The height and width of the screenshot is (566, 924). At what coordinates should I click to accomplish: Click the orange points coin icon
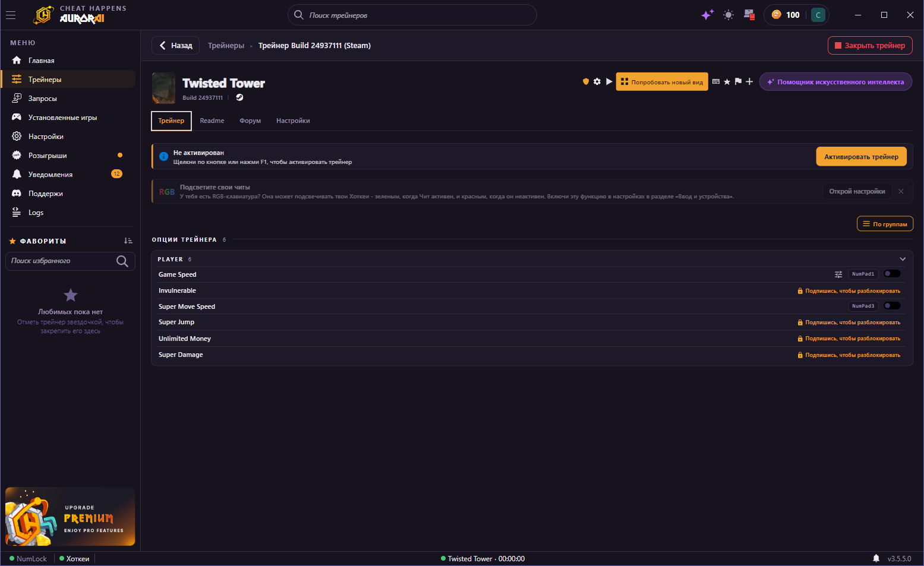pos(776,15)
